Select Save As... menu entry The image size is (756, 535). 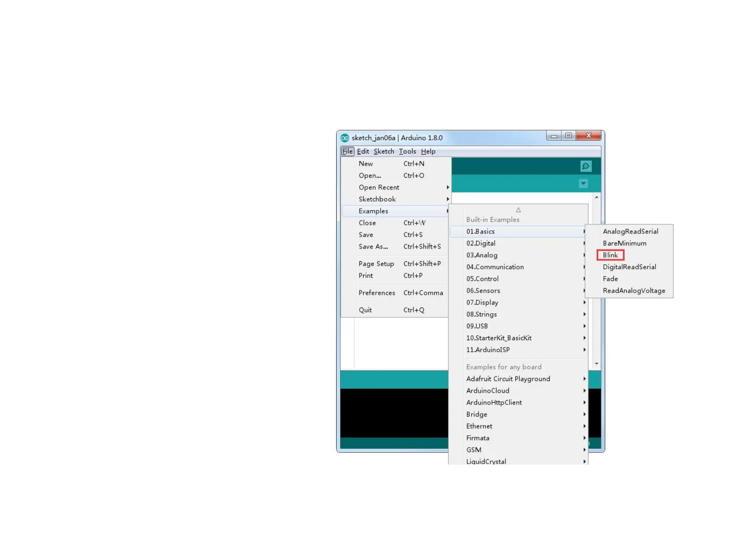(x=396, y=246)
